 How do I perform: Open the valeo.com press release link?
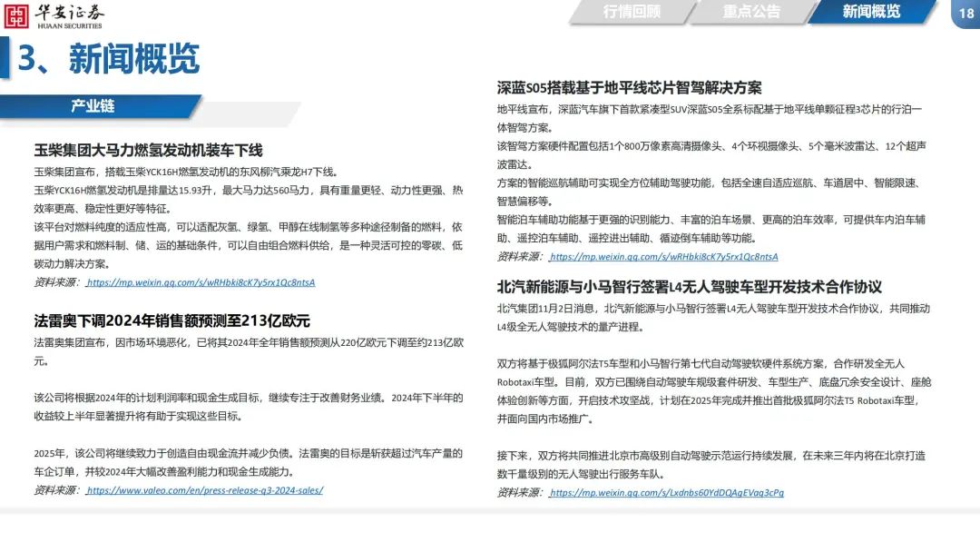(204, 491)
